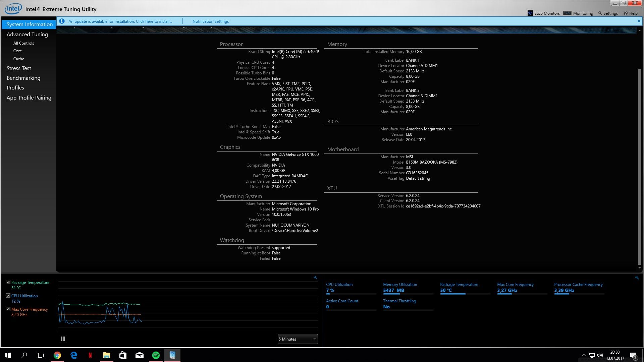644x362 pixels.
Task: Expand Advanced Tuning section
Action: (x=27, y=34)
